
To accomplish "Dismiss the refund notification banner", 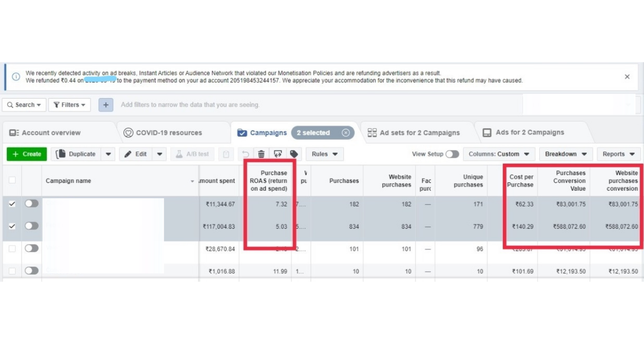I will pos(627,77).
